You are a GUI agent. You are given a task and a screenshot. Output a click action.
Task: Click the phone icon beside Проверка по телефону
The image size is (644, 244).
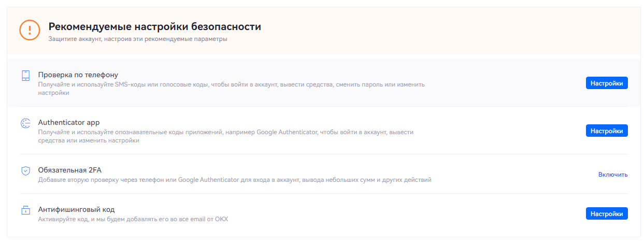[25, 75]
